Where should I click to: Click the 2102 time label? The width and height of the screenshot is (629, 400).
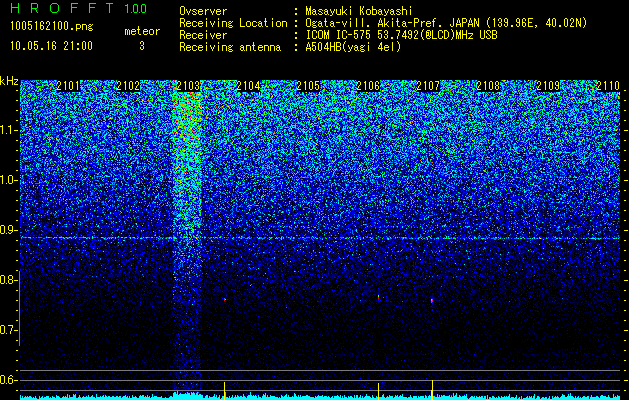coord(128,86)
